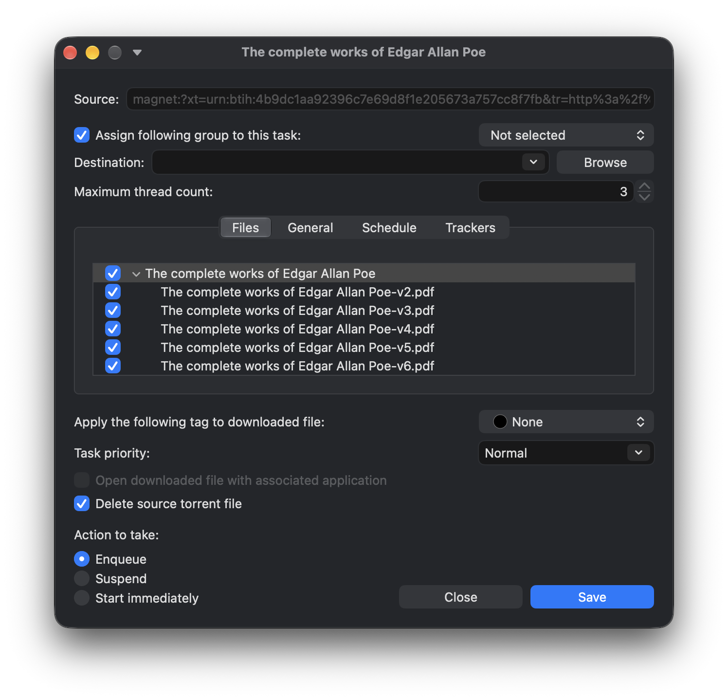Image resolution: width=728 pixels, height=700 pixels.
Task: Switch to the General tab
Action: coord(310,227)
